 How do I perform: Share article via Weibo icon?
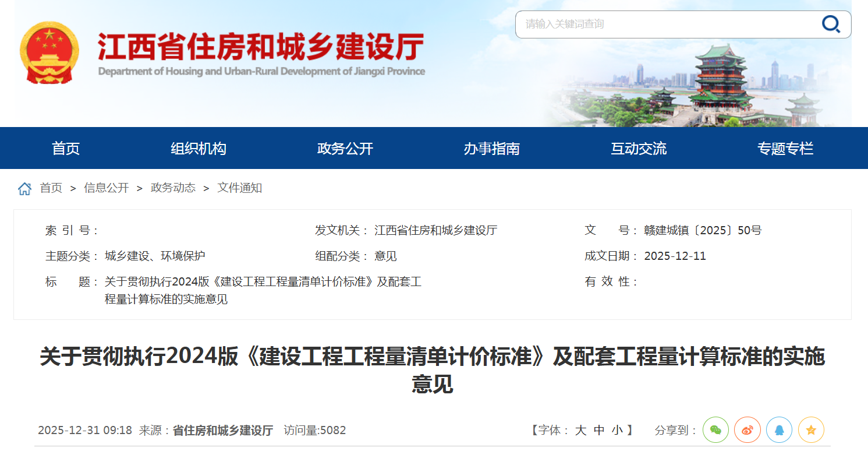click(x=747, y=430)
